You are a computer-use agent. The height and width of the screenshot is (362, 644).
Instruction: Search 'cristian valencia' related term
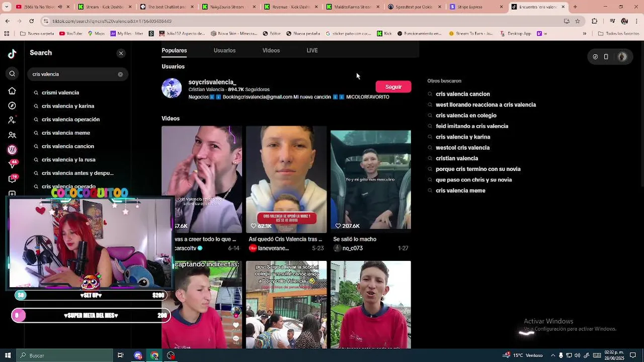click(x=457, y=158)
